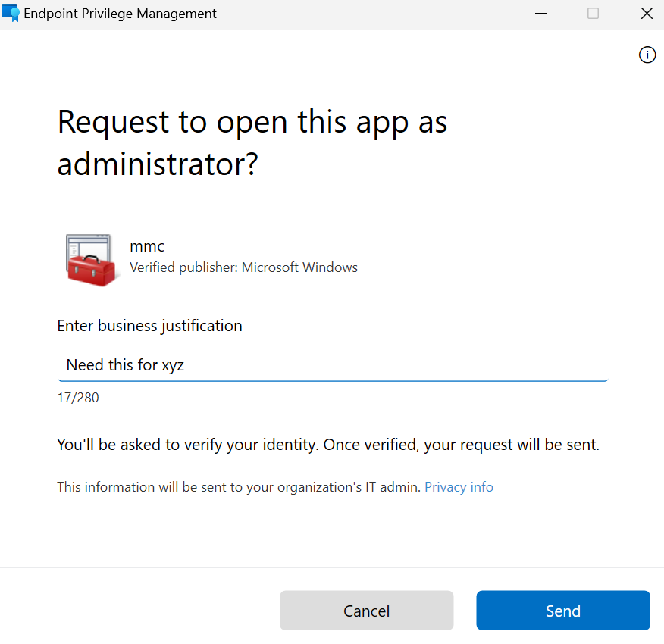The width and height of the screenshot is (664, 644).
Task: Open the information icon below the title bar
Action: [x=647, y=55]
